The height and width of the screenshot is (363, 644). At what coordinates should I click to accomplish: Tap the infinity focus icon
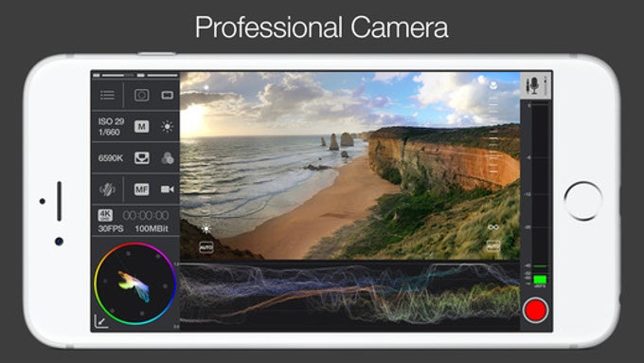coord(492,227)
